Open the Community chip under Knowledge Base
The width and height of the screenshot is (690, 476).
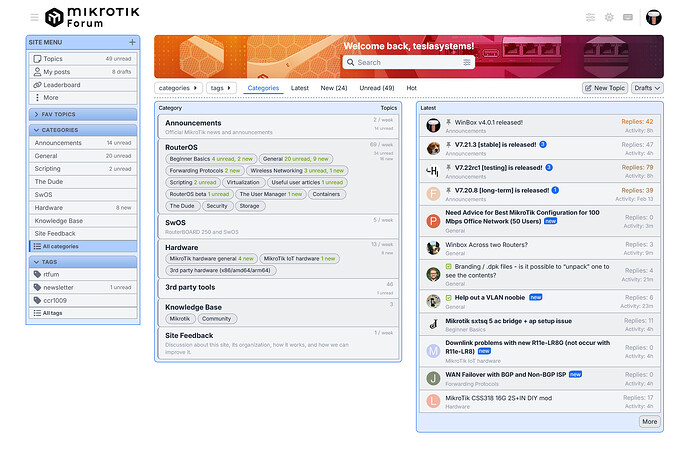click(x=217, y=319)
